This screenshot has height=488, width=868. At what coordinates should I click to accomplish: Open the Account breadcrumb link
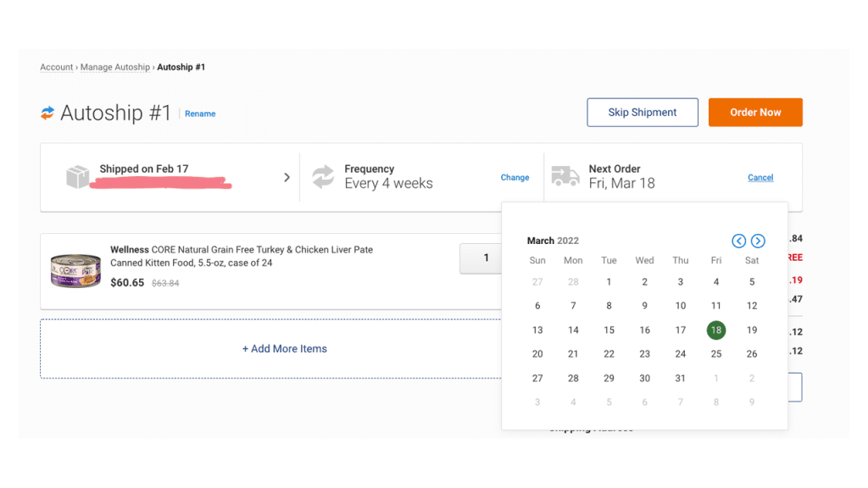57,67
